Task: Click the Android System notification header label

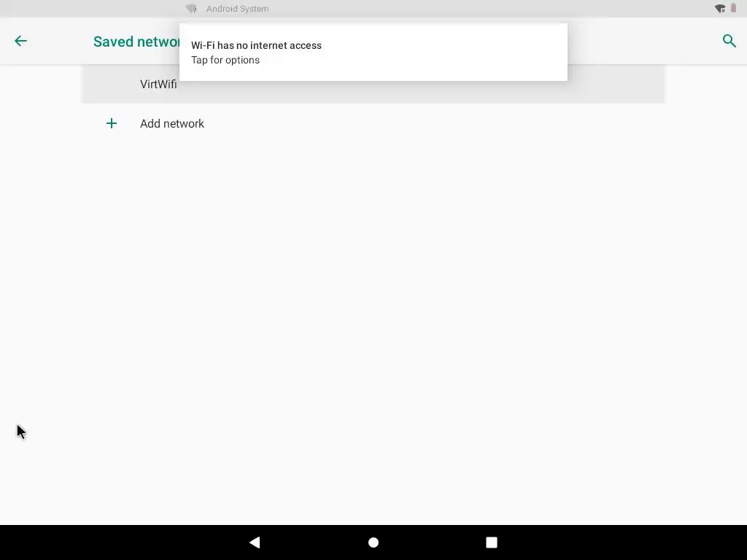Action: coord(237,9)
